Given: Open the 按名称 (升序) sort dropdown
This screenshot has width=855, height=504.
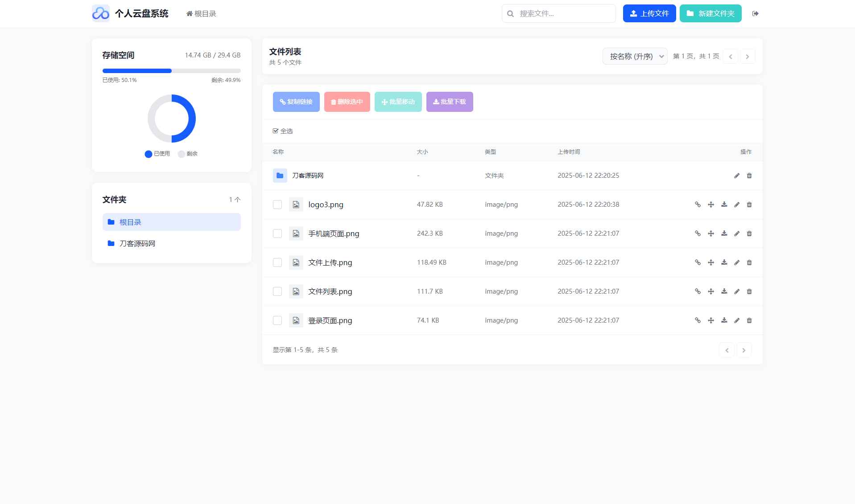Looking at the screenshot, I should 635,56.
